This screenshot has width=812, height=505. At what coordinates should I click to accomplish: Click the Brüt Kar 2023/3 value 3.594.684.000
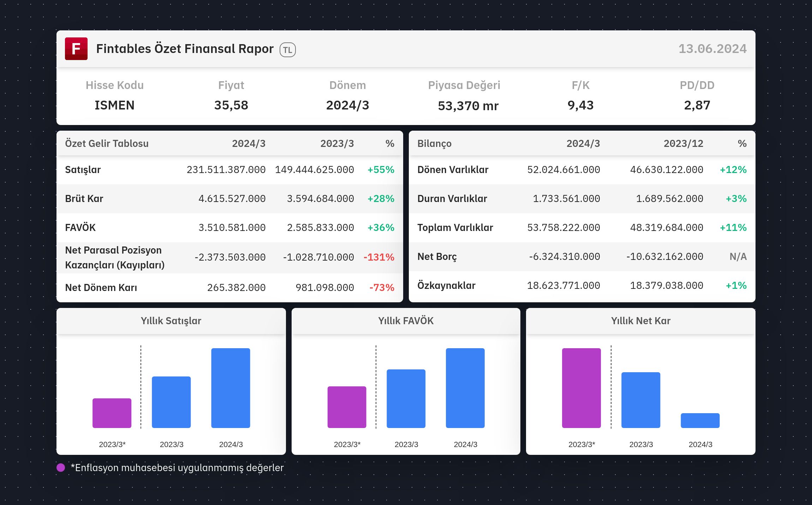[320, 199]
